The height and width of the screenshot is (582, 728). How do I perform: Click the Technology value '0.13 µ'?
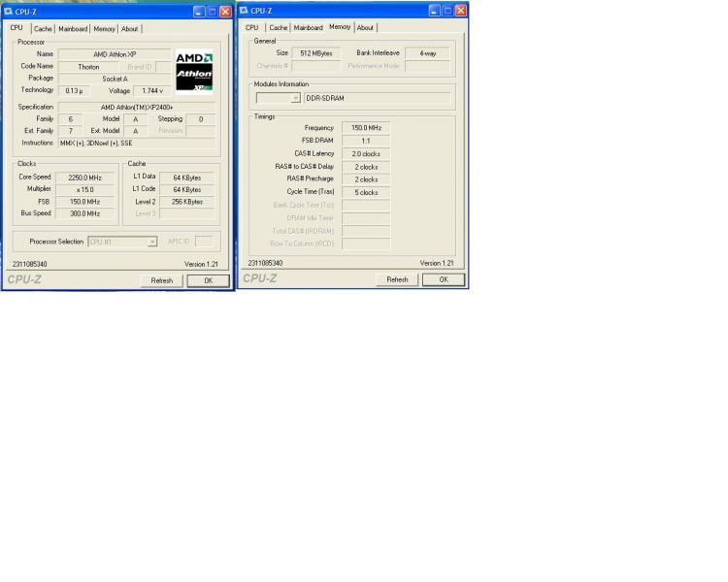coord(74,91)
